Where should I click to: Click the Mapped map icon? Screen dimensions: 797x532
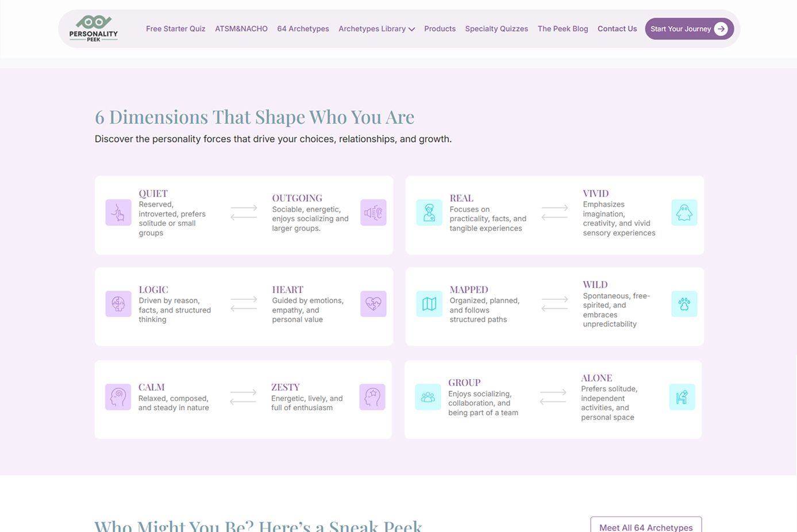click(x=429, y=304)
